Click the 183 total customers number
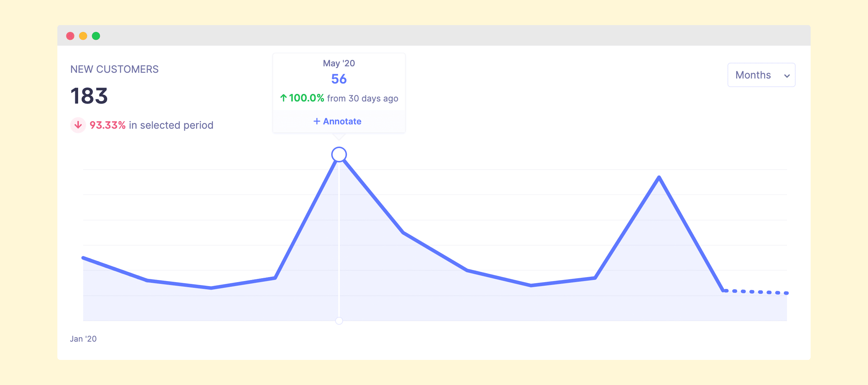 [89, 96]
